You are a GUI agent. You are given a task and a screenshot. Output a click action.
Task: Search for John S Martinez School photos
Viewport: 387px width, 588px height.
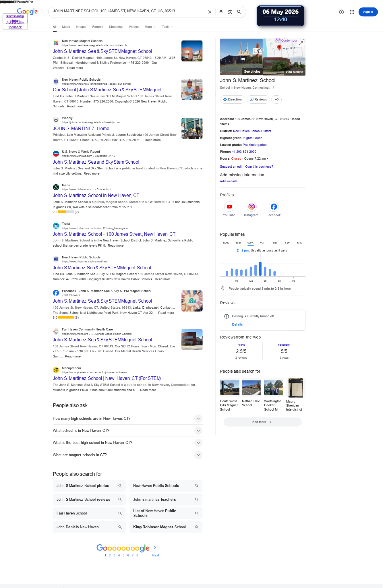(89, 486)
